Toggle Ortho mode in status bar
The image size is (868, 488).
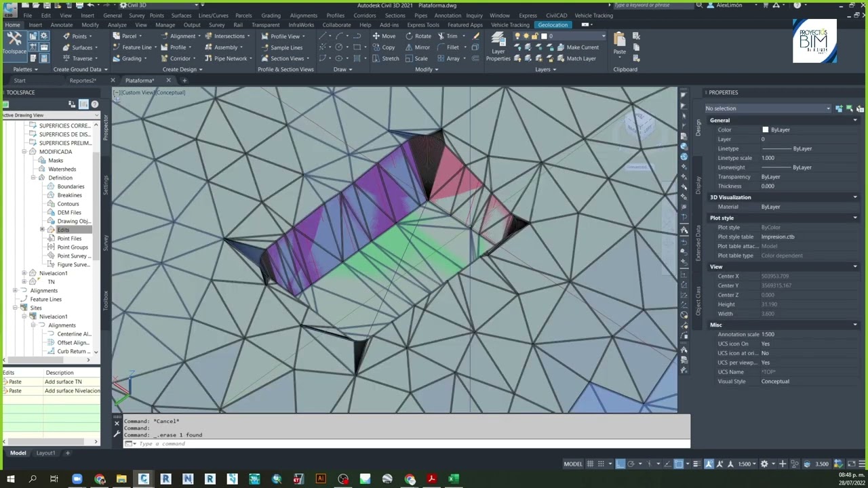(620, 464)
